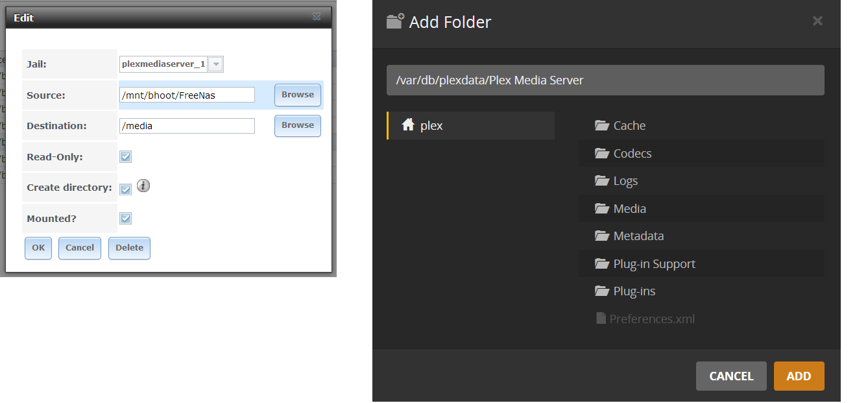Open the Metadata folder
868x403 pixels.
pos(701,236)
